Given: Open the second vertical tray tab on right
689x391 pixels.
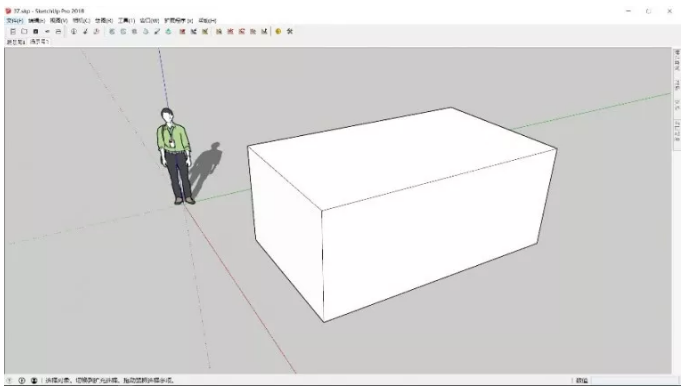Looking at the screenshot, I should [x=677, y=85].
